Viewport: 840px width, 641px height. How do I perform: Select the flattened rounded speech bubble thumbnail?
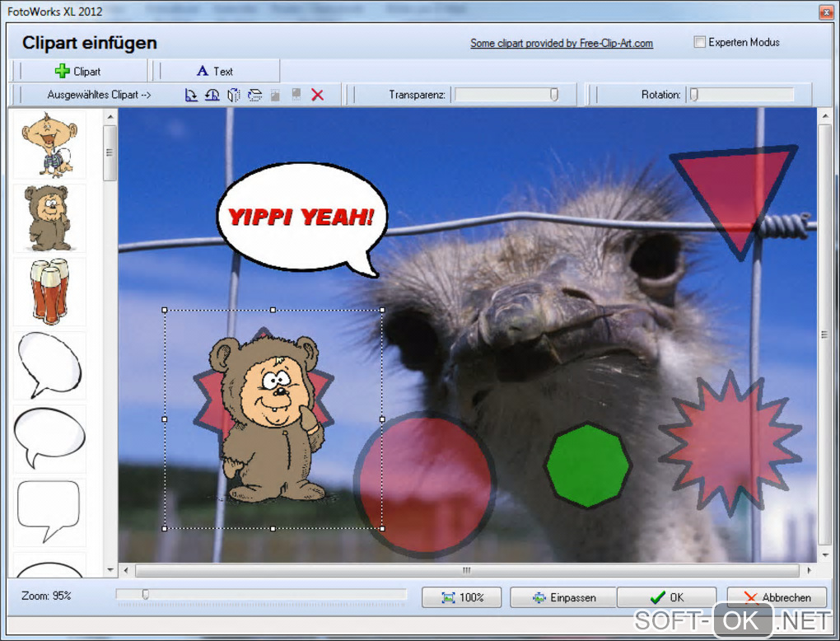(49, 439)
